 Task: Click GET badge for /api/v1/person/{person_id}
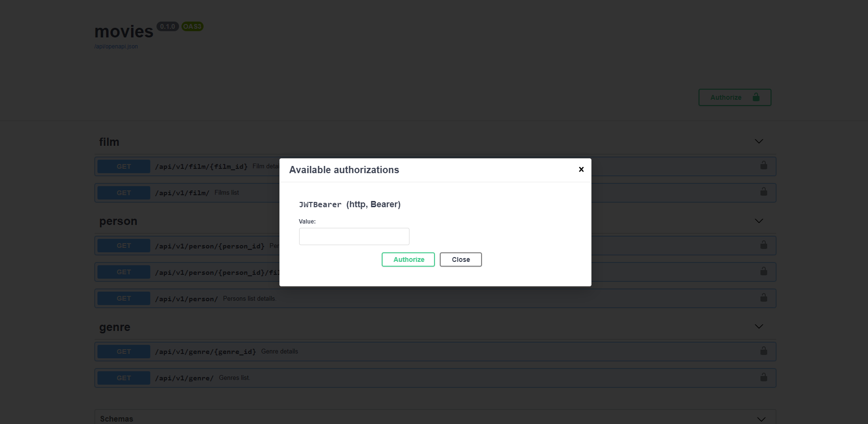(x=124, y=246)
